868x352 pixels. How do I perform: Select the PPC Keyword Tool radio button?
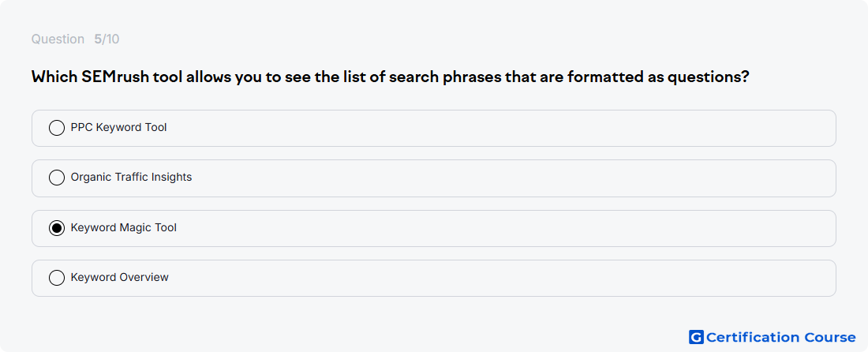click(x=57, y=128)
